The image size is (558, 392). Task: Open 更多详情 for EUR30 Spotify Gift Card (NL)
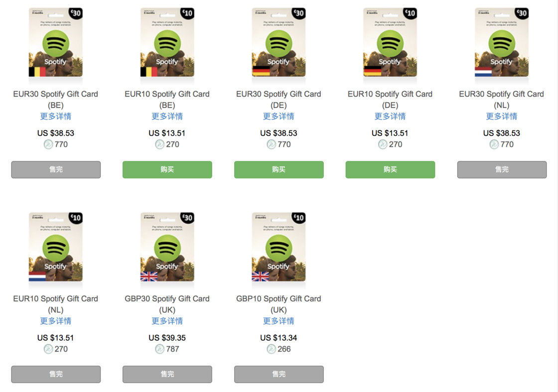(502, 116)
